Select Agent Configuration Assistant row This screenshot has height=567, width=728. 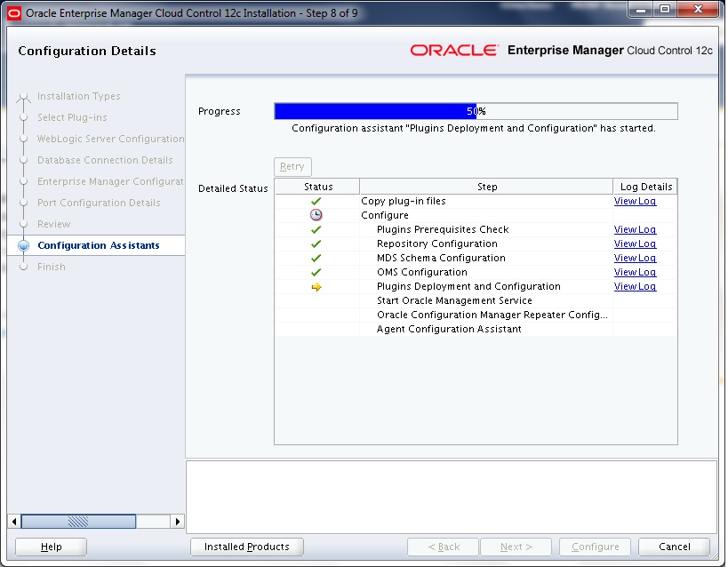tap(476, 329)
